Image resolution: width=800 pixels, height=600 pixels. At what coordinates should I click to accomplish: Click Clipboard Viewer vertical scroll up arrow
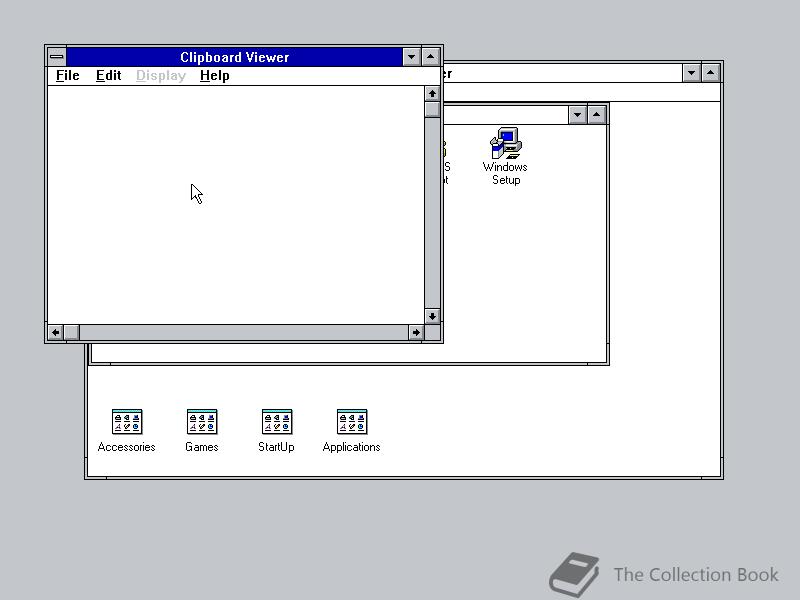pos(432,94)
